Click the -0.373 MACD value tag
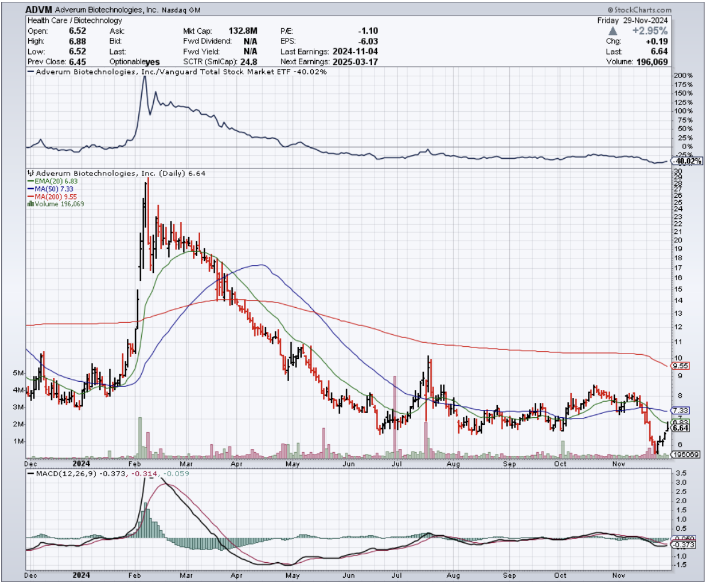 (x=681, y=545)
